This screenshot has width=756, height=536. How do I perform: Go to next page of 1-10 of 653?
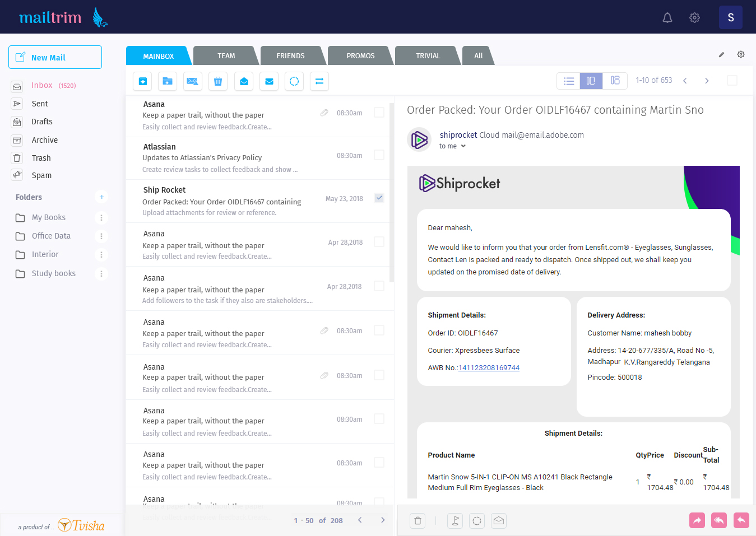tap(707, 81)
